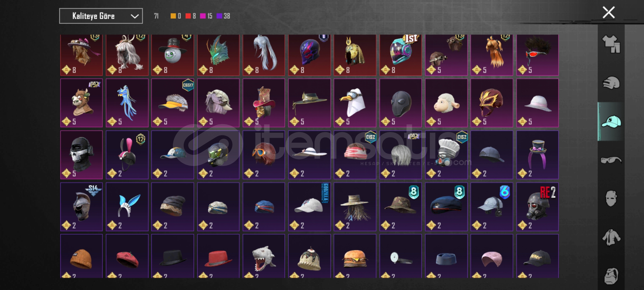Filter by red quality swatch
644x290 pixels.
click(x=188, y=16)
